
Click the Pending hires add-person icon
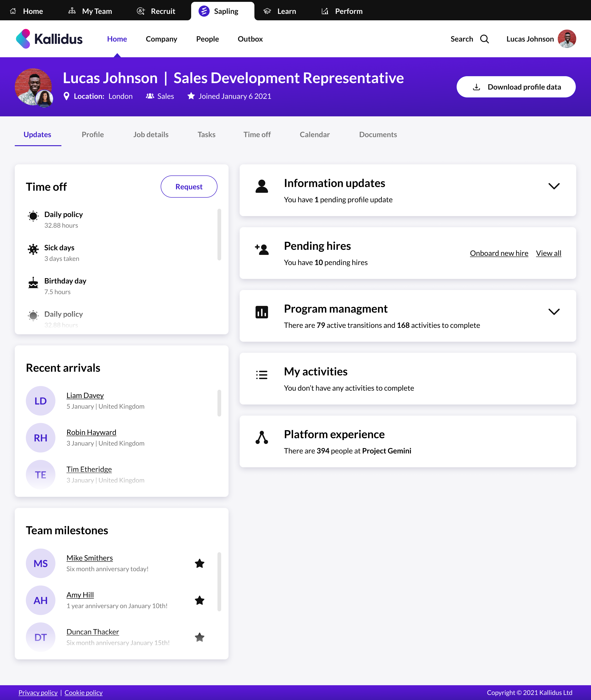(262, 249)
